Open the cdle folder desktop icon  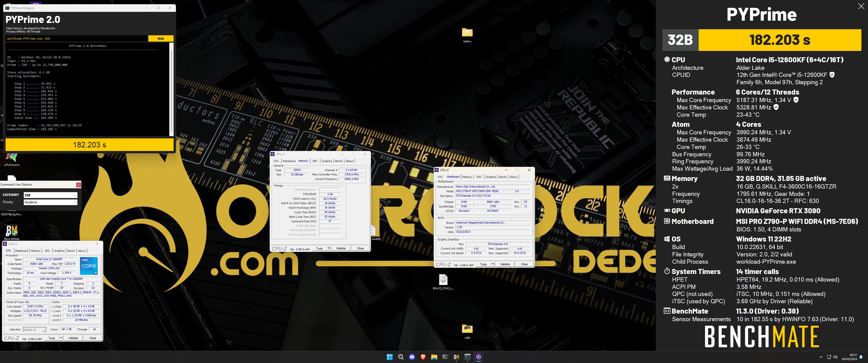(x=467, y=331)
